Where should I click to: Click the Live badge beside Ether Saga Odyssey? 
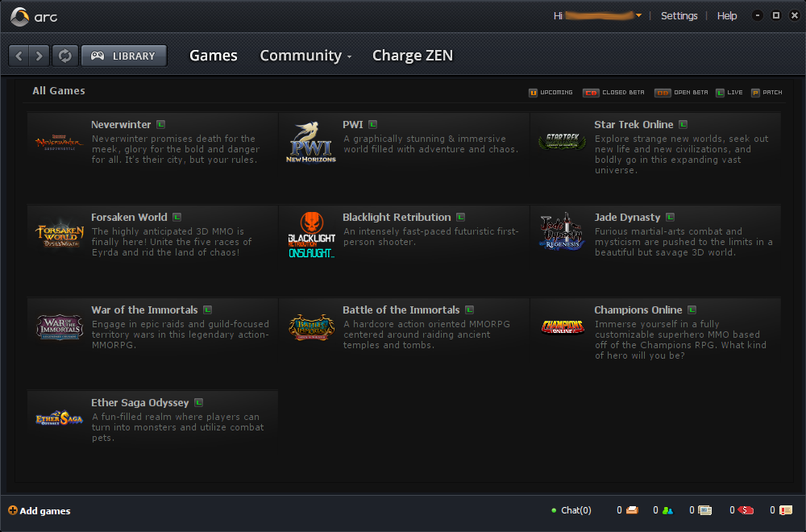198,402
